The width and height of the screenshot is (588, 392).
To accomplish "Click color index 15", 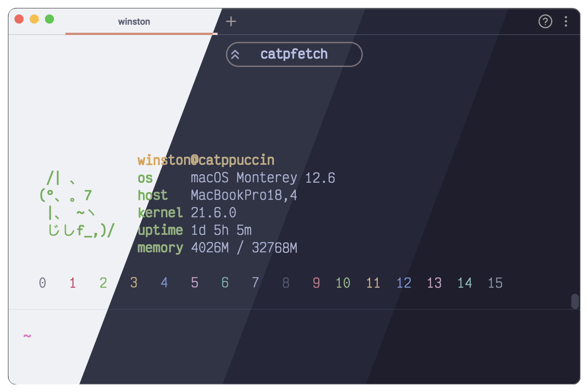I will (495, 283).
